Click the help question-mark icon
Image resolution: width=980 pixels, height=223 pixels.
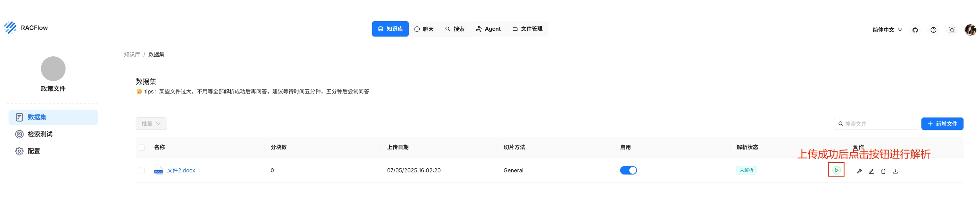pyautogui.click(x=933, y=30)
